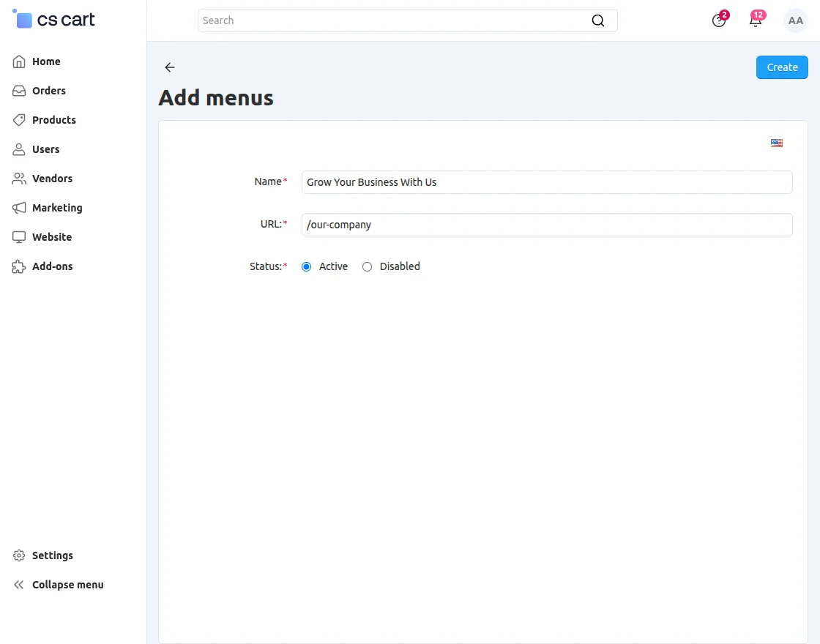Viewport: 820px width, 644px height.
Task: Open the notifications bell
Action: (756, 20)
